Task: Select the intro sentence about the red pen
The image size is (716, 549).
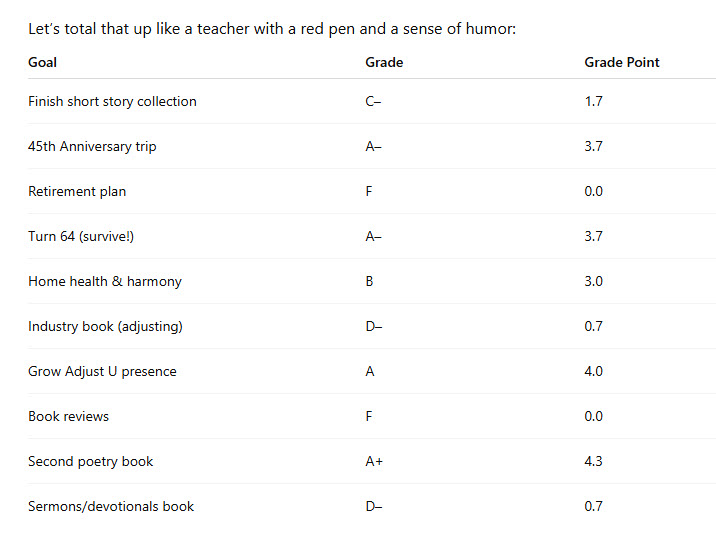Action: coord(272,29)
